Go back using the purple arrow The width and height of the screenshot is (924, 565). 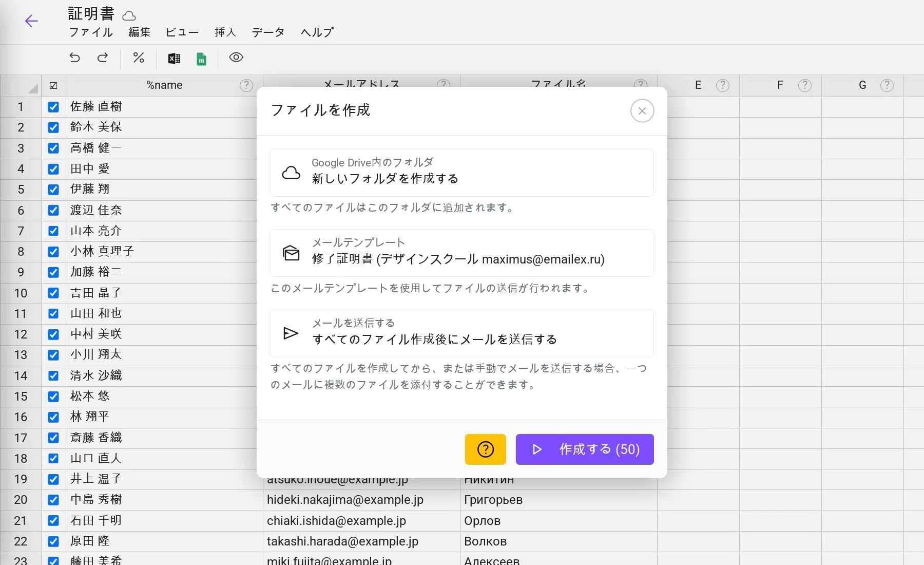tap(31, 21)
